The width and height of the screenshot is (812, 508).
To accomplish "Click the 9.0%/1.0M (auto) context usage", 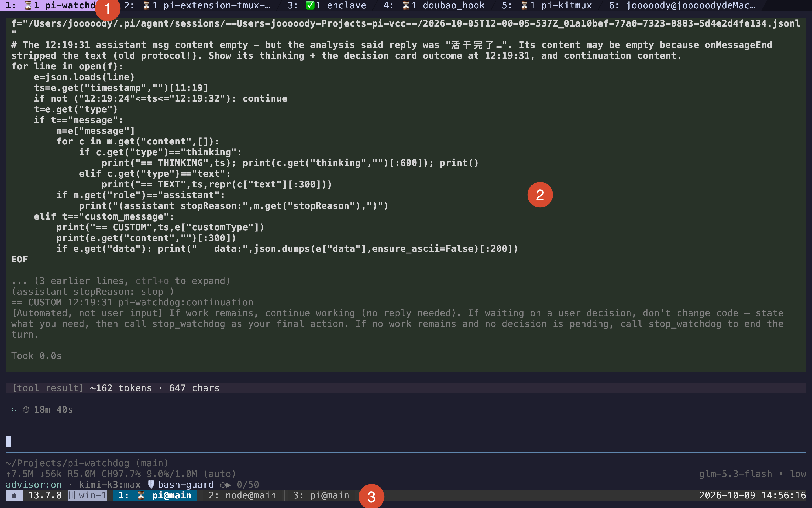I will pos(192,474).
